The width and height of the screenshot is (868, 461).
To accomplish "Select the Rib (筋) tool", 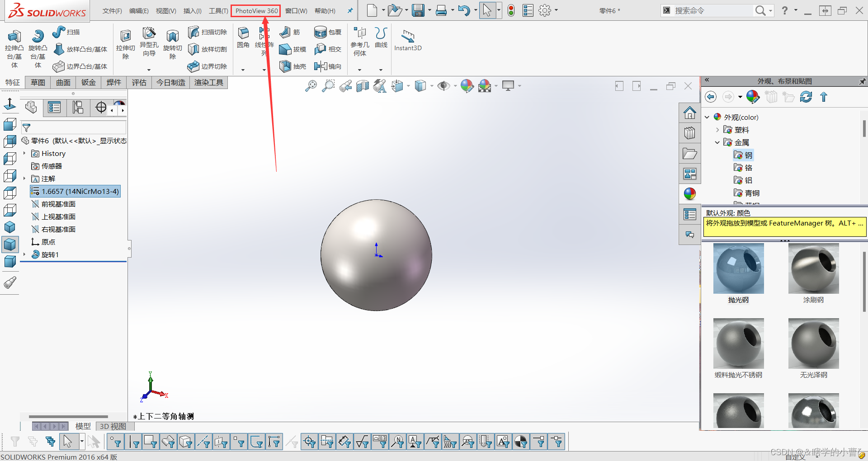I will 290,32.
